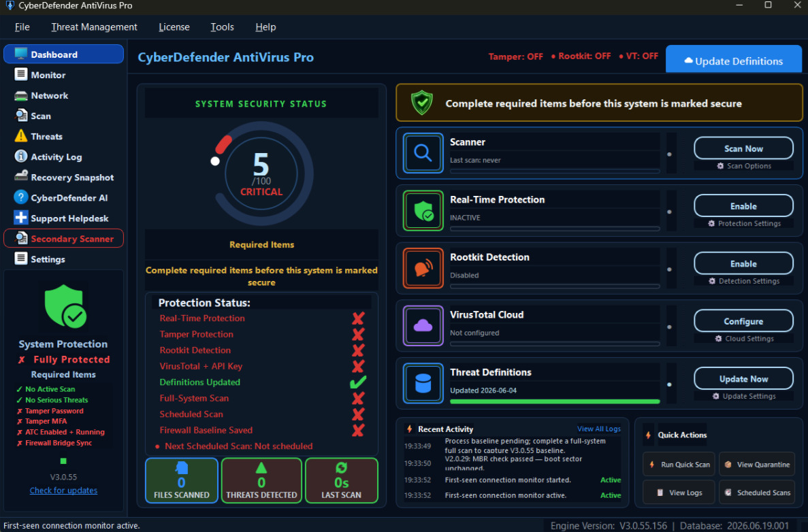This screenshot has width=808, height=532.
Task: Click the Threats warning triangle icon
Action: click(x=20, y=136)
